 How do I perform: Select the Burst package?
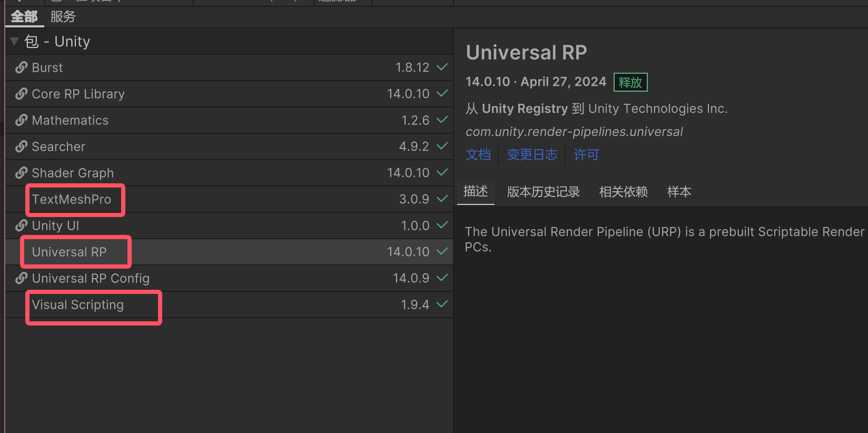click(x=229, y=67)
